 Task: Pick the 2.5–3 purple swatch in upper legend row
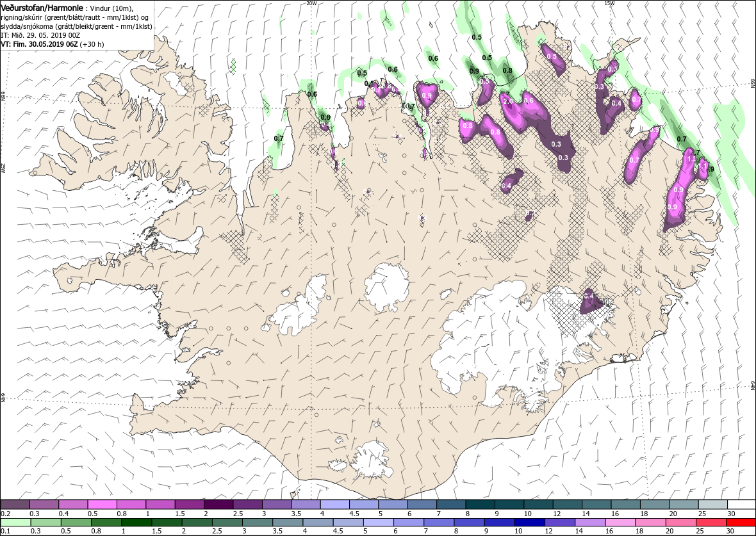[x=248, y=505]
